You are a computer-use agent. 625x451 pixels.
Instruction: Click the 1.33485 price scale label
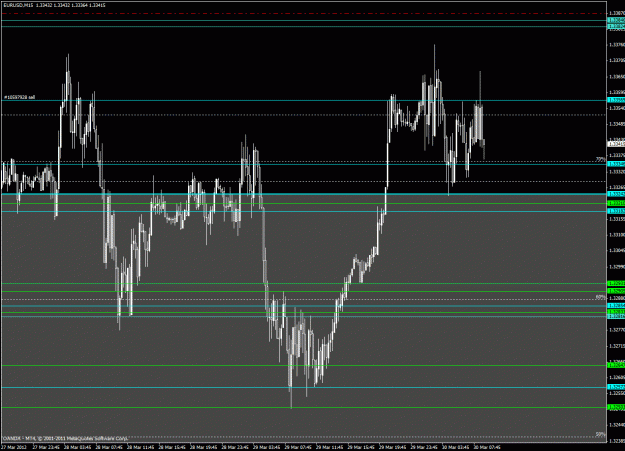point(616,124)
